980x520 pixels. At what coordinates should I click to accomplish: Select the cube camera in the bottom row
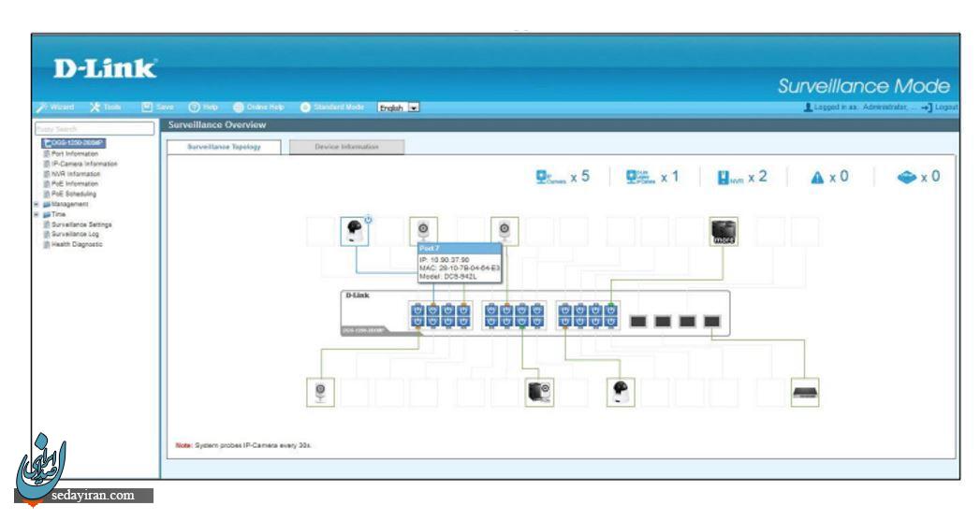[321, 392]
